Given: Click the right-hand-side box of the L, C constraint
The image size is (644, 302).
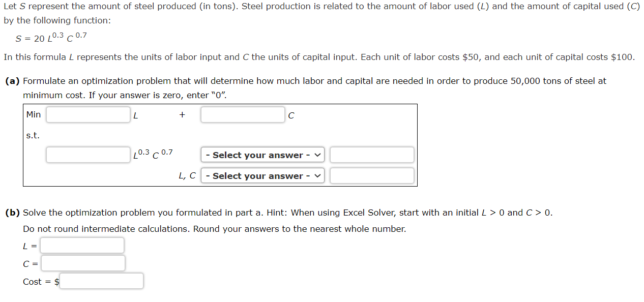Looking at the screenshot, I should [372, 175].
